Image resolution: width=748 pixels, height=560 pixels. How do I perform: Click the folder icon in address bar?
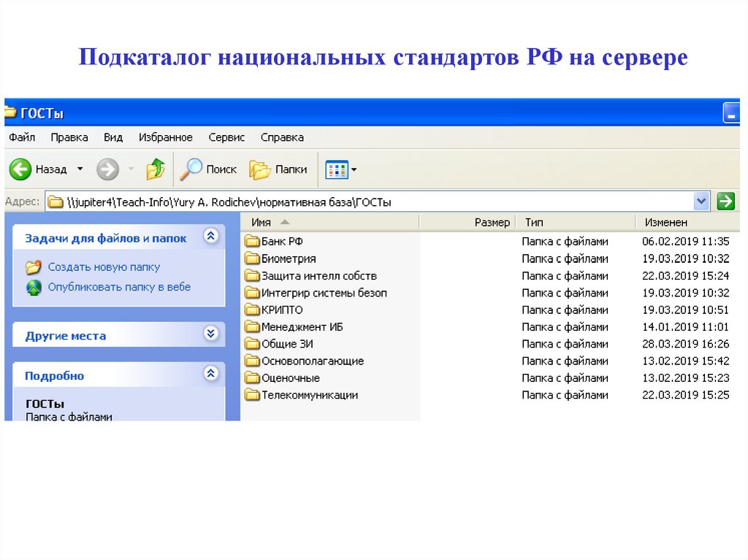56,202
